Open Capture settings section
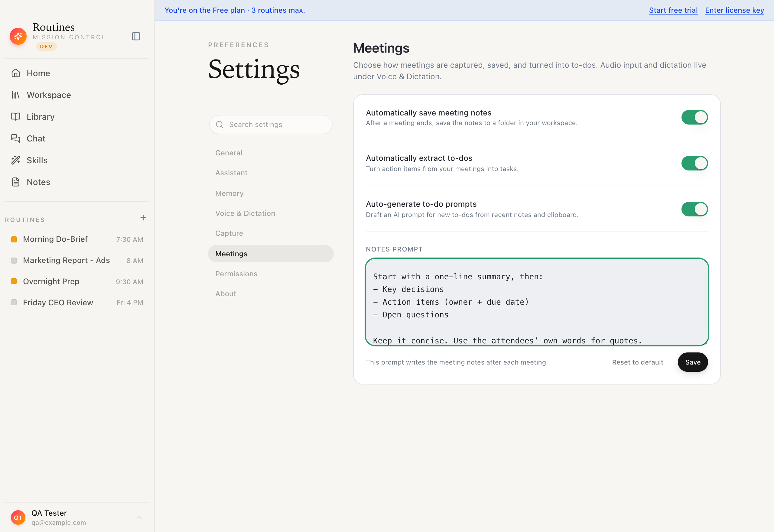Screen dimensions: 774x532 click(x=271, y=233)
